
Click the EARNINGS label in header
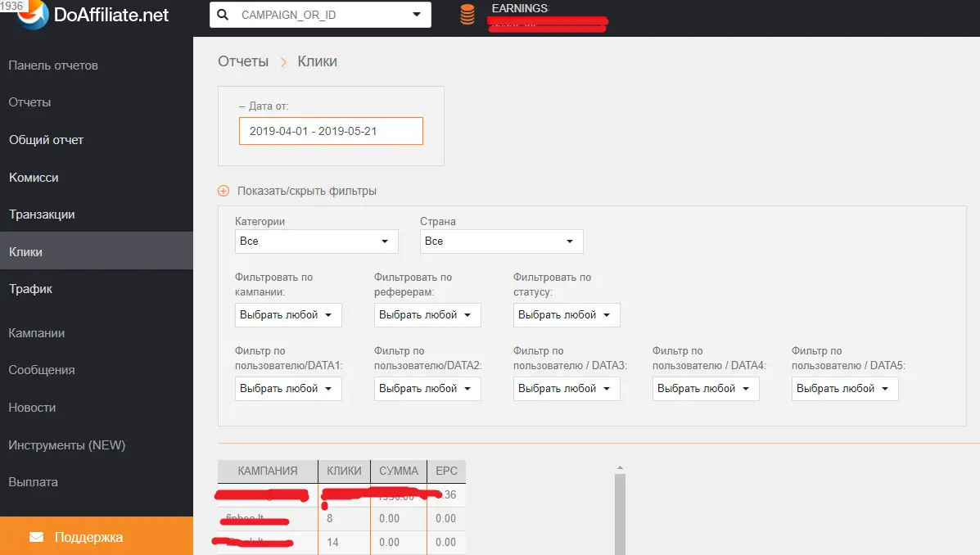(x=520, y=8)
